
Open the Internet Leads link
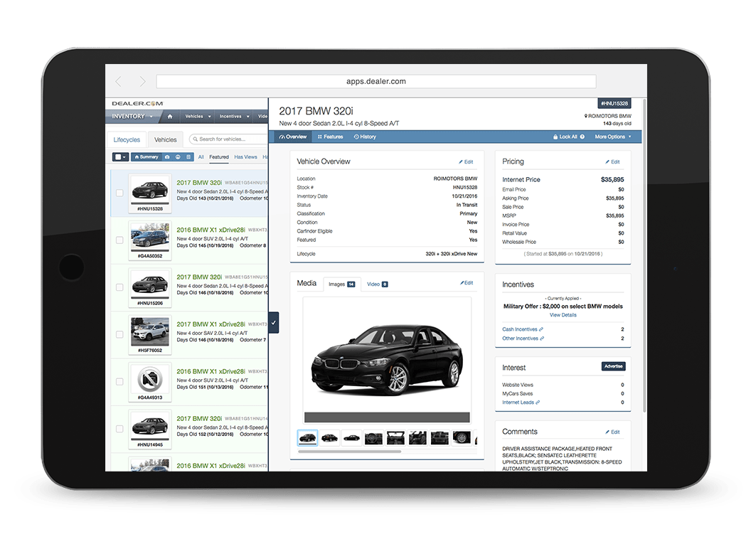pyautogui.click(x=521, y=403)
